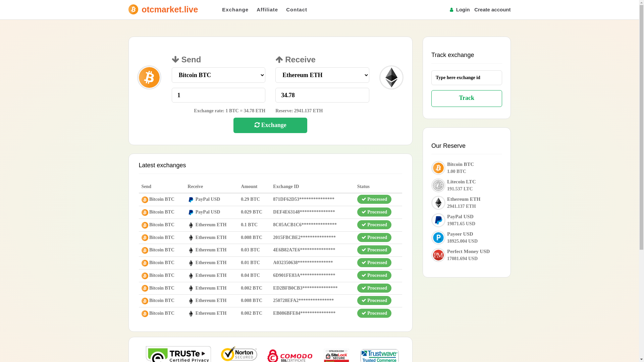644x362 pixels.
Task: Click the Processed status for 8C05ACB1C6
Action: tap(374, 225)
